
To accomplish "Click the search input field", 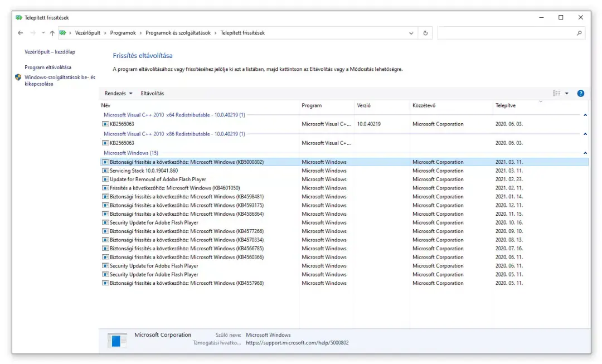I will 507,33.
